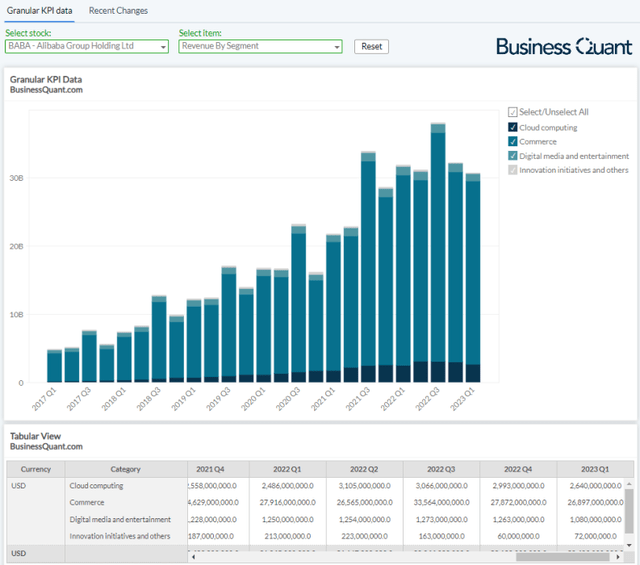Viewport: 640px width, 565px height.
Task: Click the horizontal scrollbar thumb in table
Action: pyautogui.click(x=563, y=557)
